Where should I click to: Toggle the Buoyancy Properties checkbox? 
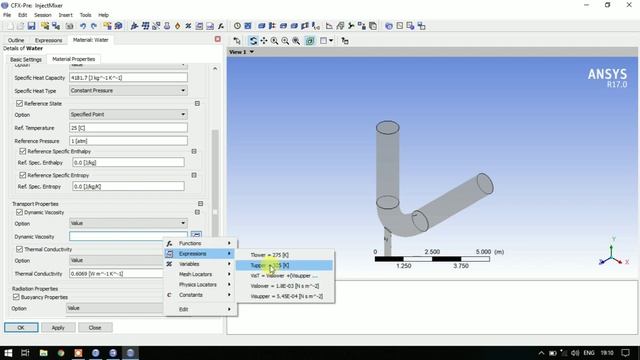point(16,297)
